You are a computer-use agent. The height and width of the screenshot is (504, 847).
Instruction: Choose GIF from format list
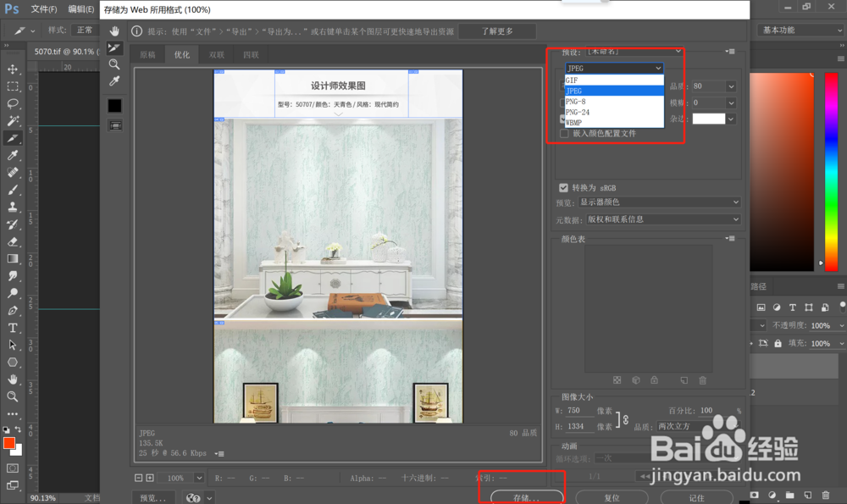pos(614,80)
